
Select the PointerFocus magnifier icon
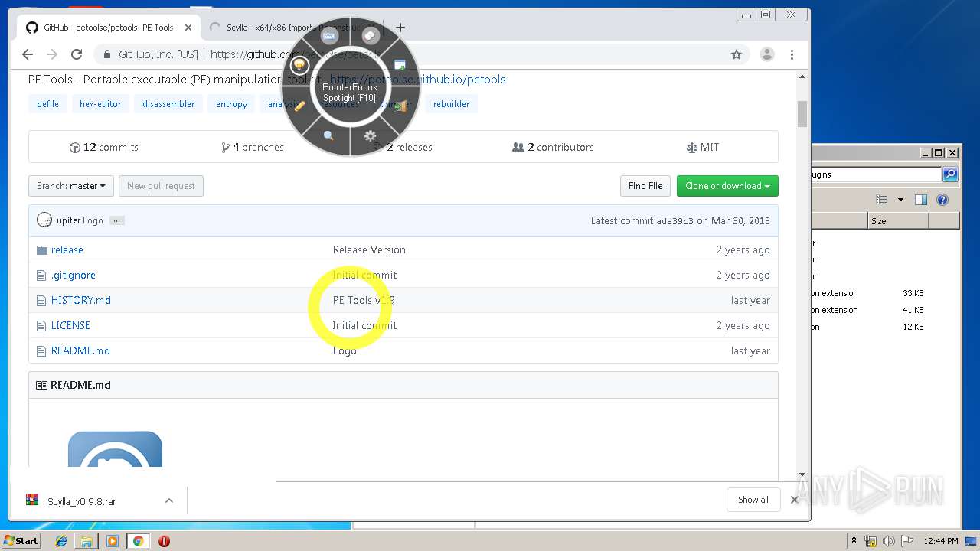coord(328,135)
